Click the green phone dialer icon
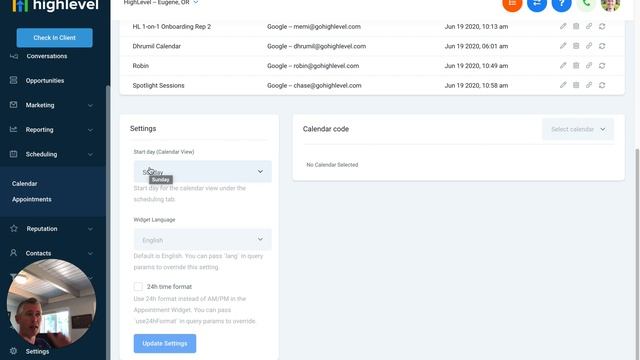The image size is (640, 360). [586, 3]
